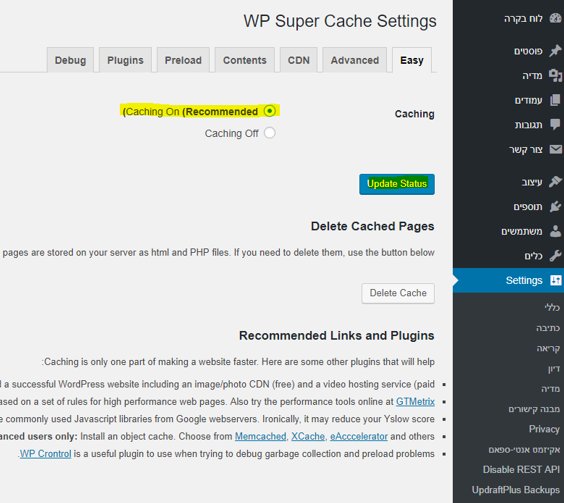
Task: Switch to the Advanced tab
Action: [x=355, y=60]
